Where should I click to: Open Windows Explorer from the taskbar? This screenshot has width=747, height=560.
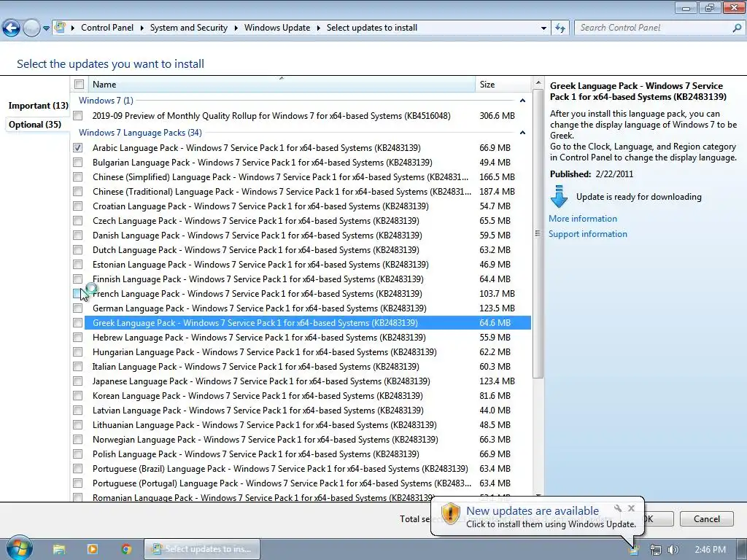click(59, 549)
